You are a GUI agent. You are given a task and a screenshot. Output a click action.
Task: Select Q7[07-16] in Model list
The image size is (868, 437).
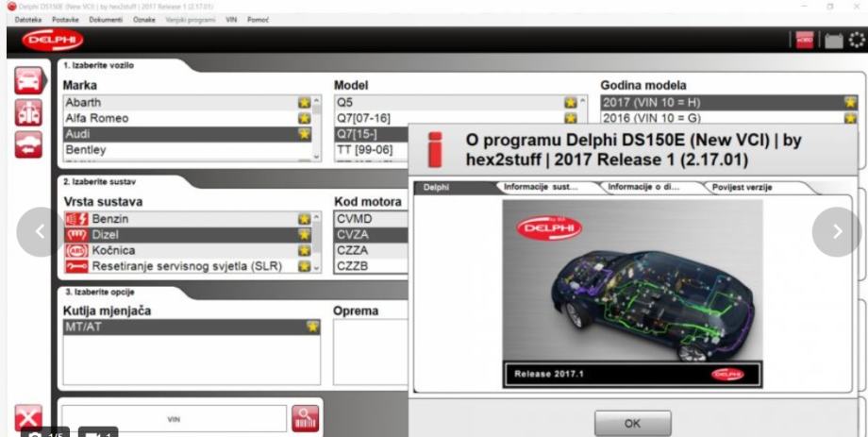(456, 118)
